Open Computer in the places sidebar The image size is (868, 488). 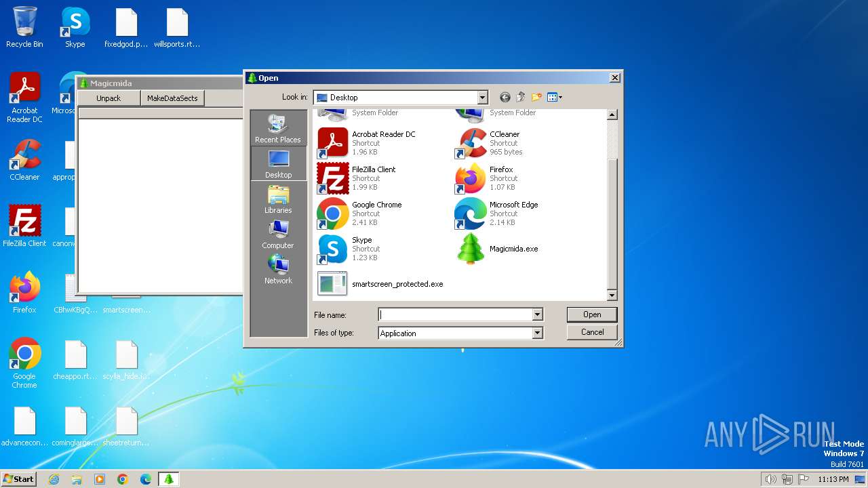click(278, 234)
